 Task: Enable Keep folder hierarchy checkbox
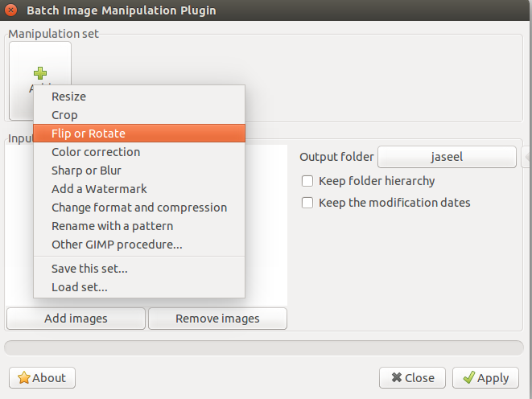point(307,181)
